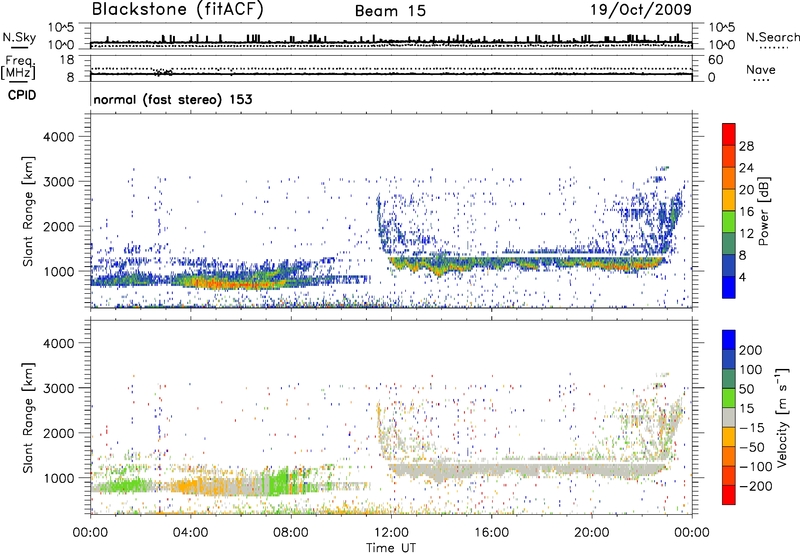Click the 'N.Sky' legend label

click(x=19, y=37)
